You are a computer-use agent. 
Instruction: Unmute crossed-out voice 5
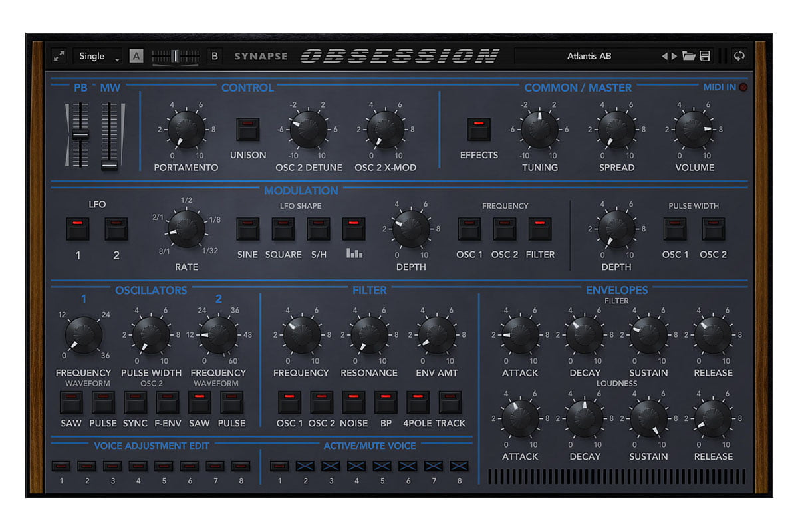[x=382, y=466]
